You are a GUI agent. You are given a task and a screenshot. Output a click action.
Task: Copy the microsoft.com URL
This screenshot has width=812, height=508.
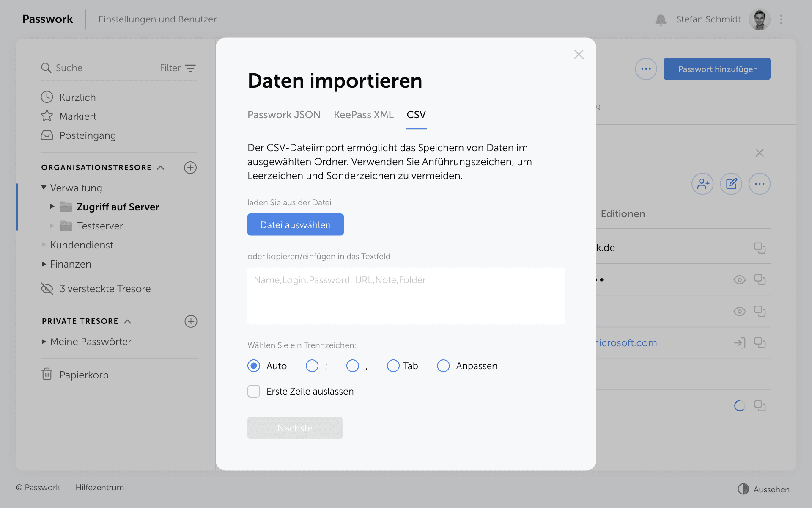[760, 343]
